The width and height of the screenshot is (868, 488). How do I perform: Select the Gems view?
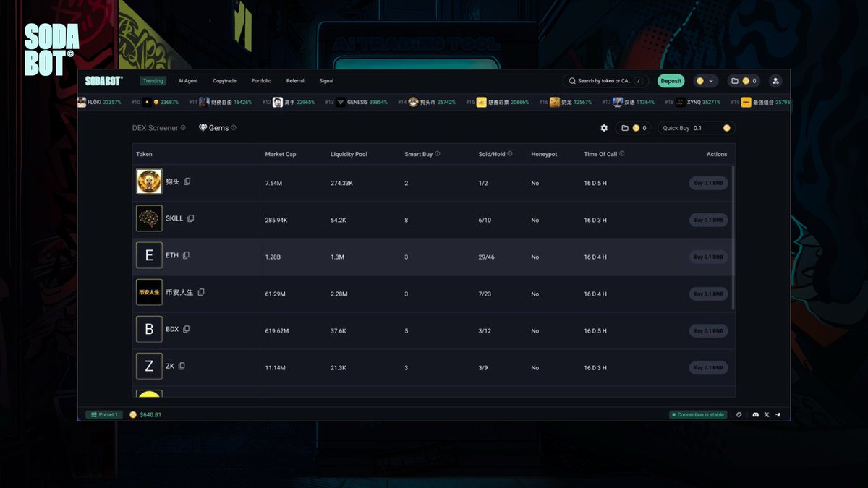214,128
